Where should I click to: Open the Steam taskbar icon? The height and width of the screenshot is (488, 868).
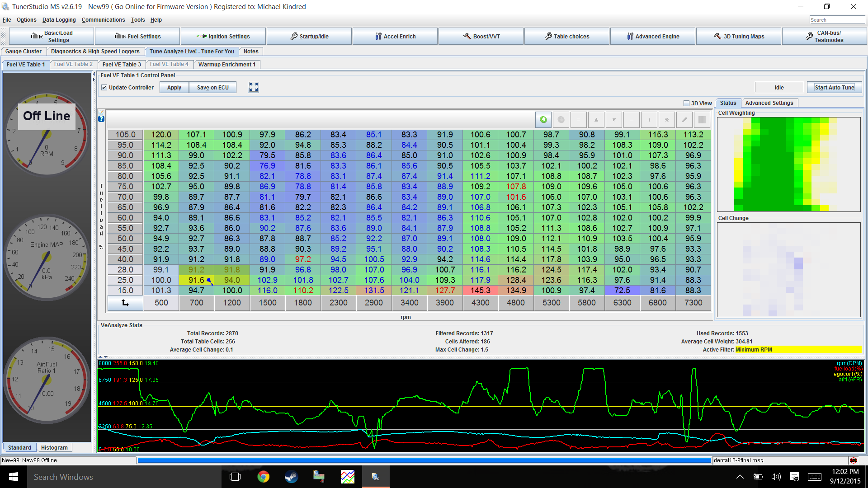pyautogui.click(x=291, y=477)
